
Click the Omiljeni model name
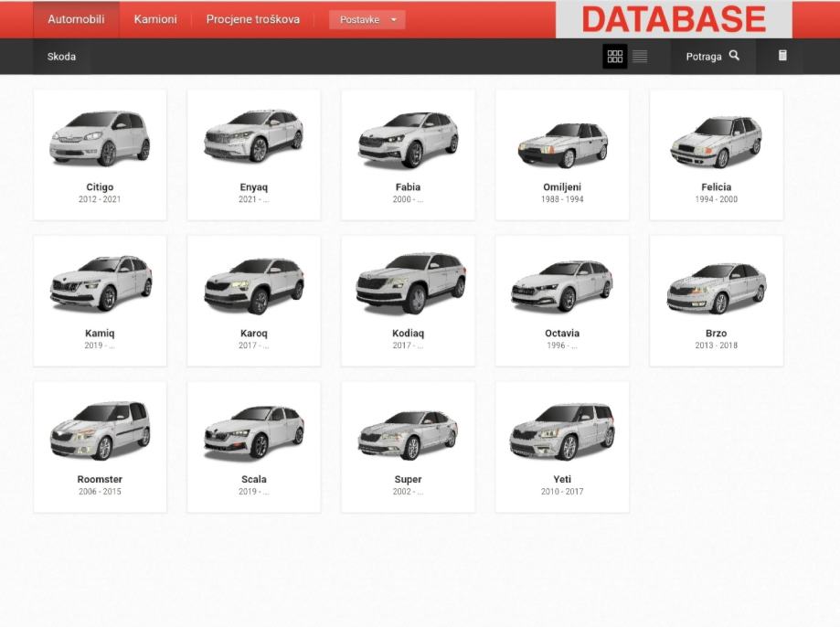click(562, 187)
